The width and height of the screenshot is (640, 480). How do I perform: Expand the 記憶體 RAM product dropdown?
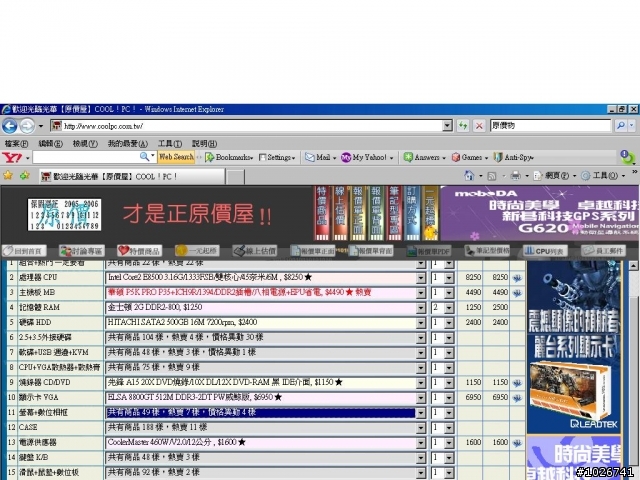pos(420,308)
